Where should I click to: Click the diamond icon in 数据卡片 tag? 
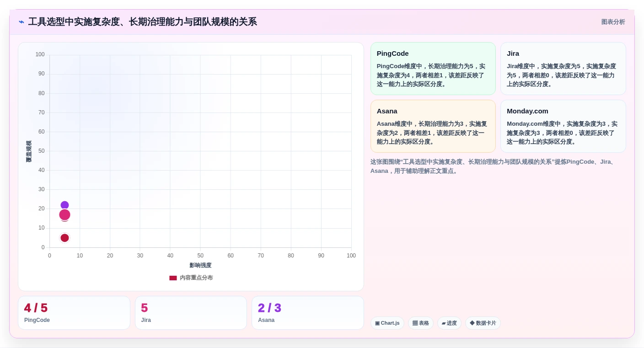[472, 323]
